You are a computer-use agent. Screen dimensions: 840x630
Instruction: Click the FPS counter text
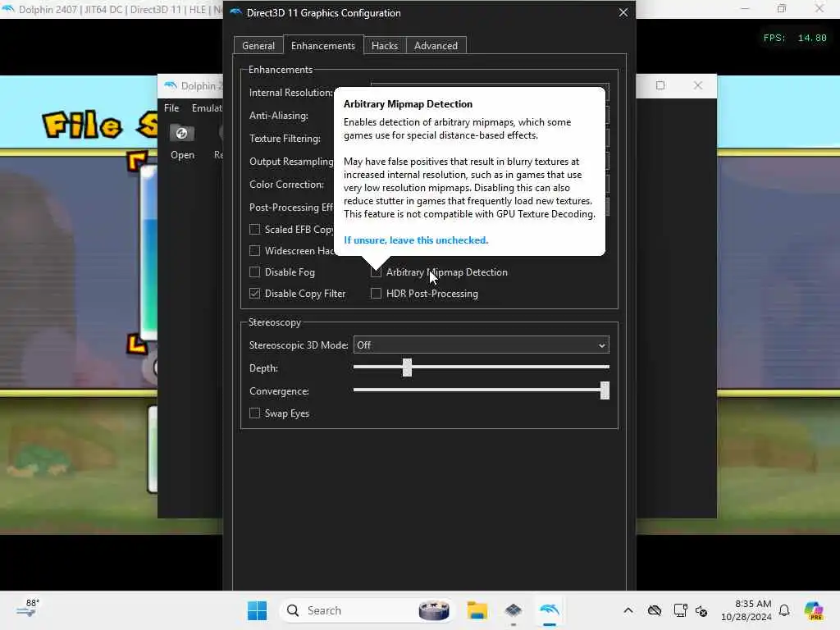795,38
